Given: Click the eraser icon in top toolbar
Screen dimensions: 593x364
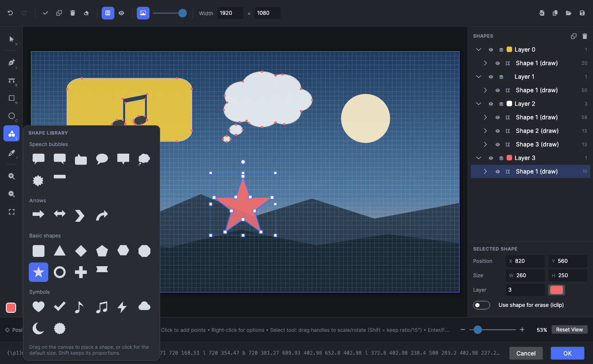Looking at the screenshot, I should tap(86, 13).
